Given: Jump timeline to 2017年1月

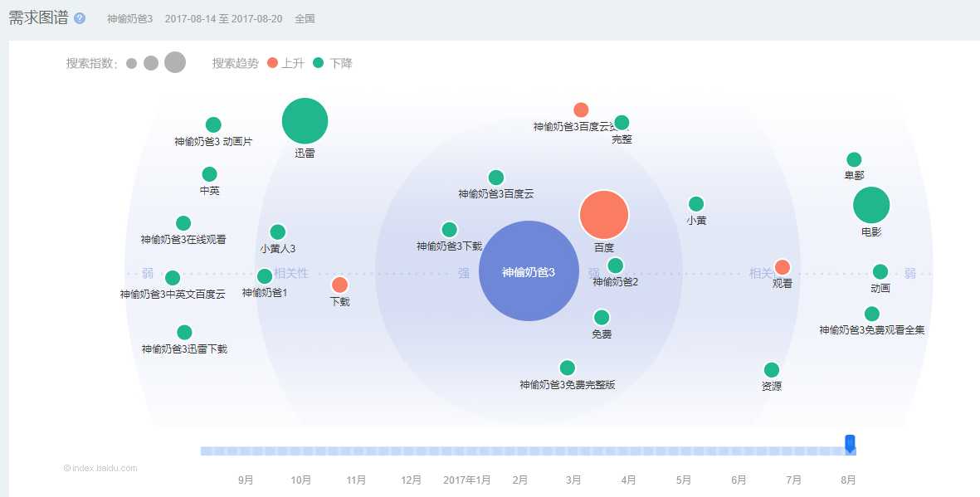Looking at the screenshot, I should [467, 480].
